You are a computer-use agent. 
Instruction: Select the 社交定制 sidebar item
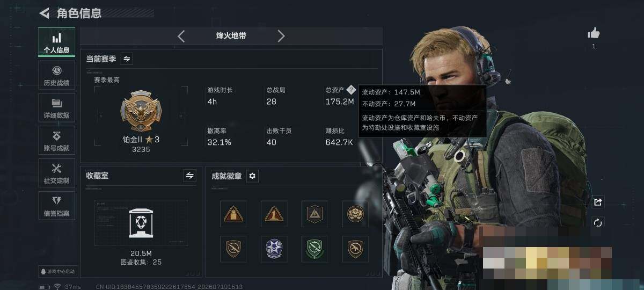[x=57, y=173]
